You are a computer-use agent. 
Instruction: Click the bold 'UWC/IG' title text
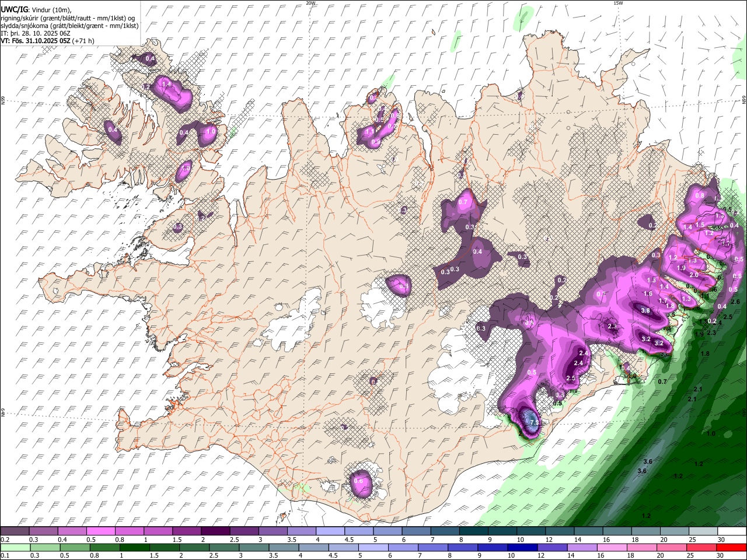(14, 10)
